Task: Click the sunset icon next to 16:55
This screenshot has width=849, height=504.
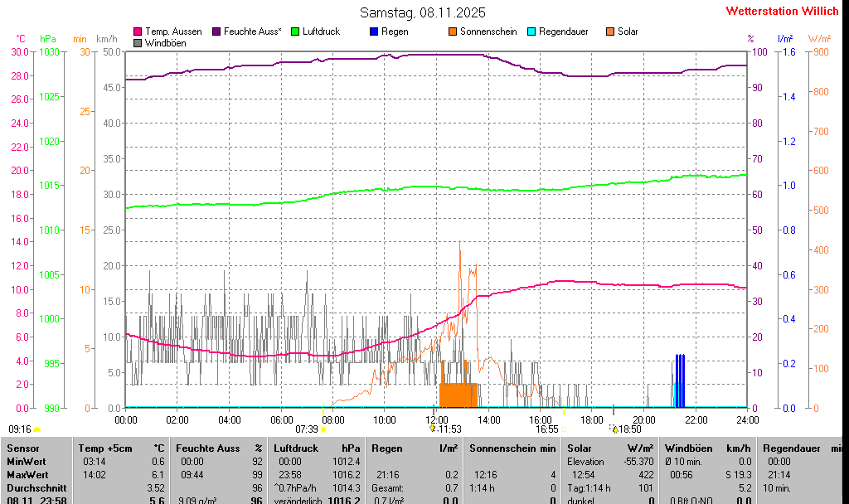Action: point(565,429)
